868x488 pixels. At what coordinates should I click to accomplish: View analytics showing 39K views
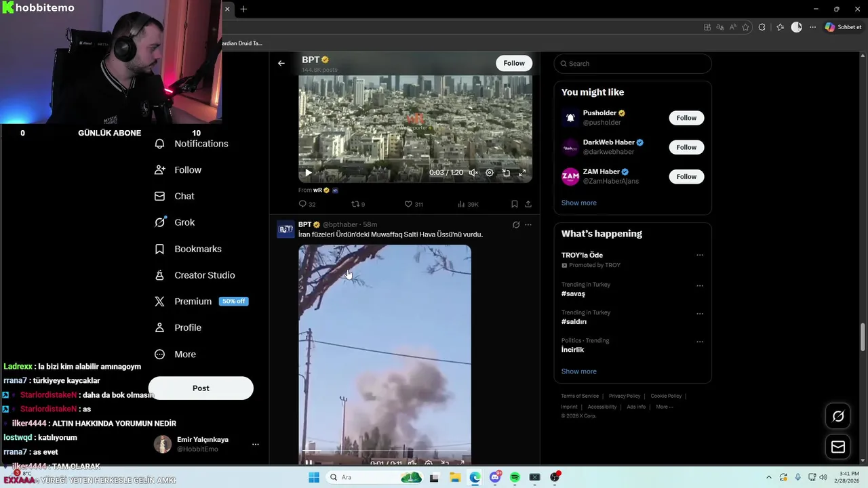point(468,204)
